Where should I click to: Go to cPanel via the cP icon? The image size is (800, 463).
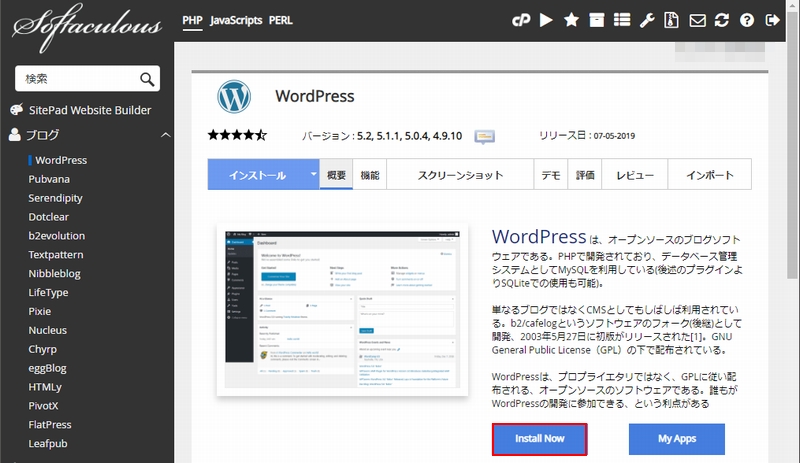point(521,20)
